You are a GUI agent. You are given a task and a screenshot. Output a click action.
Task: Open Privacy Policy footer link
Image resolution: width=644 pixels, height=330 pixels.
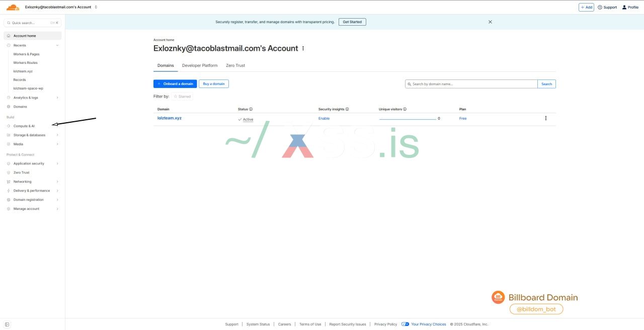pos(385,324)
